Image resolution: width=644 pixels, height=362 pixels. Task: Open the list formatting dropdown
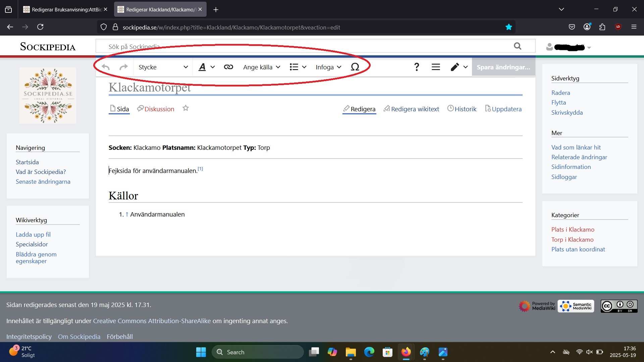[298, 67]
